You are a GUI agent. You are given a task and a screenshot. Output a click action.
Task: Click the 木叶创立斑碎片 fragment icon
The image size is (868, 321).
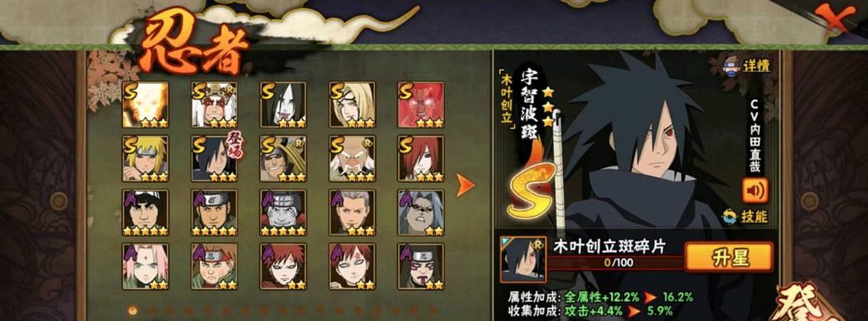pos(523,259)
